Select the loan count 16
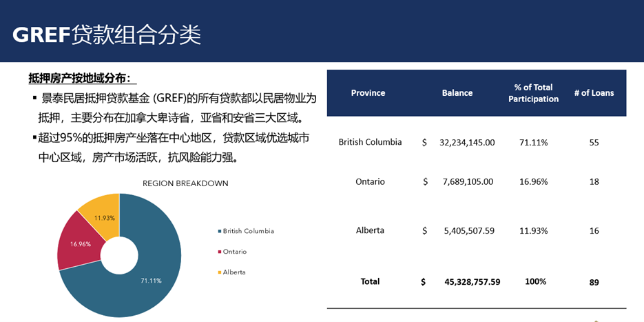This screenshot has height=322, width=644. [594, 231]
